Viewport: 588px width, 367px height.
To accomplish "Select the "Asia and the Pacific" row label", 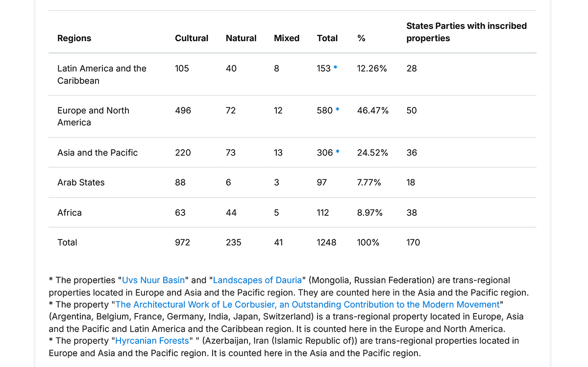I will 98,153.
